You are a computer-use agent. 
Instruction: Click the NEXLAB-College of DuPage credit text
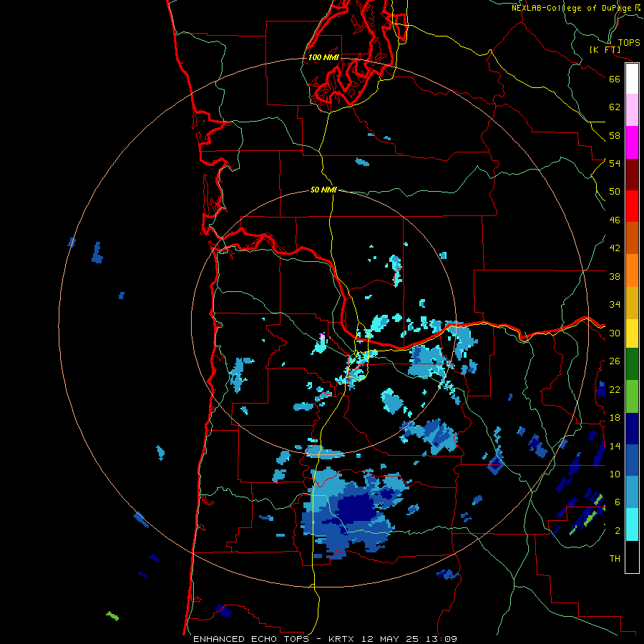577,8
